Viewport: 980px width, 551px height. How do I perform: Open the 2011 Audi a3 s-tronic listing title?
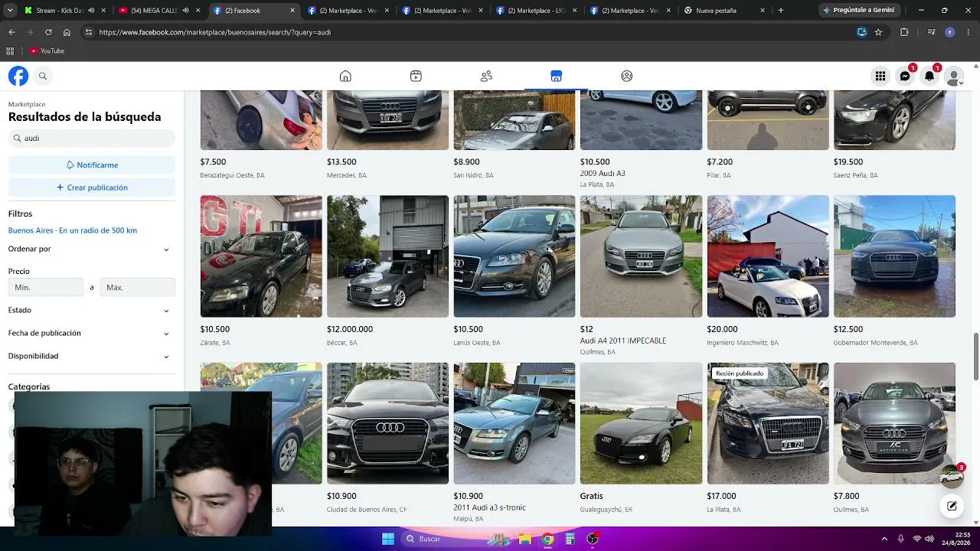[x=489, y=507]
